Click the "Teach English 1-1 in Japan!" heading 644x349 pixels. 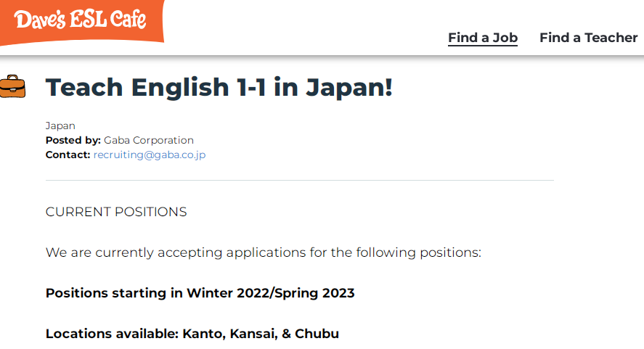[219, 87]
